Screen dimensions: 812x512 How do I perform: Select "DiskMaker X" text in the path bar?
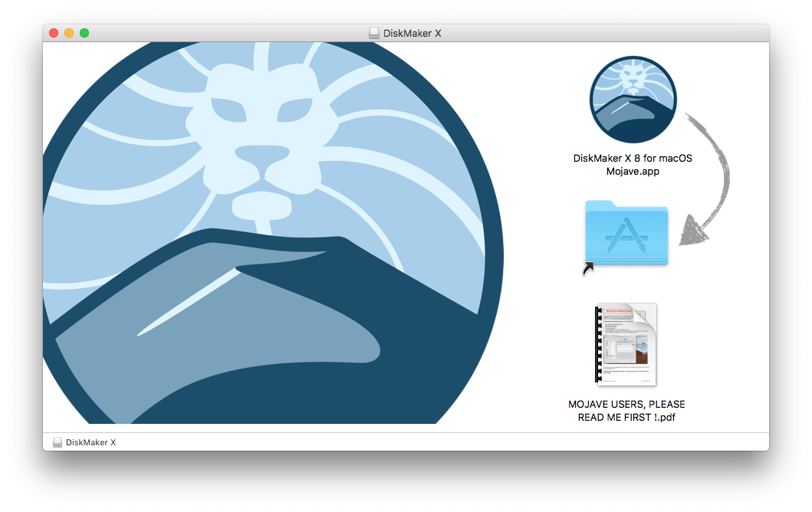point(90,442)
